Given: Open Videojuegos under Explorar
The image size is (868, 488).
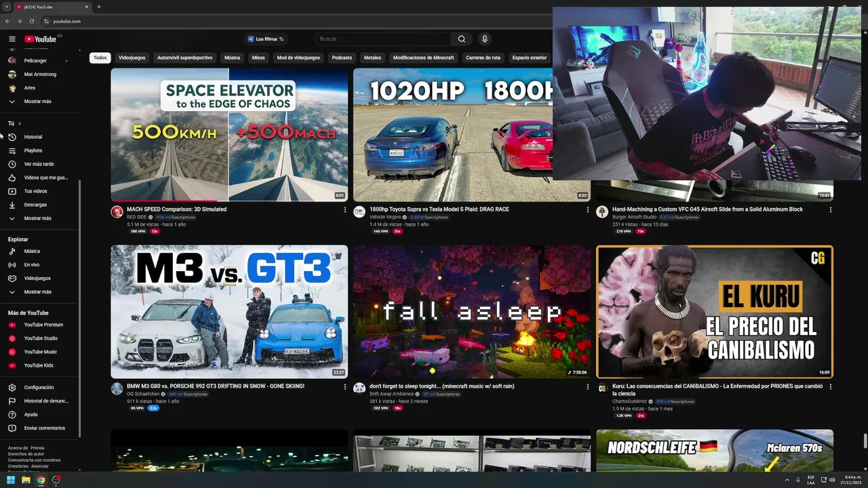Looking at the screenshot, I should (x=38, y=279).
